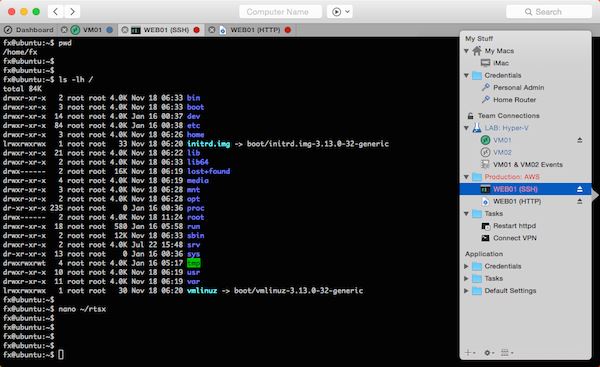The height and width of the screenshot is (367, 600).
Task: Switch to the WEB01 (HTTP) tab
Action: pyautogui.click(x=255, y=30)
